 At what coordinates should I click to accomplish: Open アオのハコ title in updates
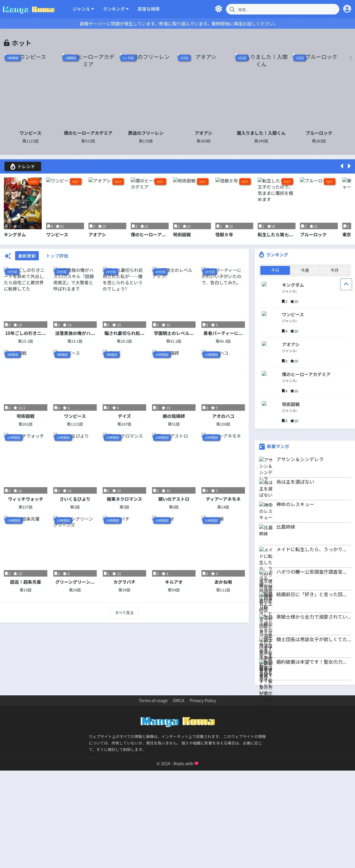tap(223, 416)
